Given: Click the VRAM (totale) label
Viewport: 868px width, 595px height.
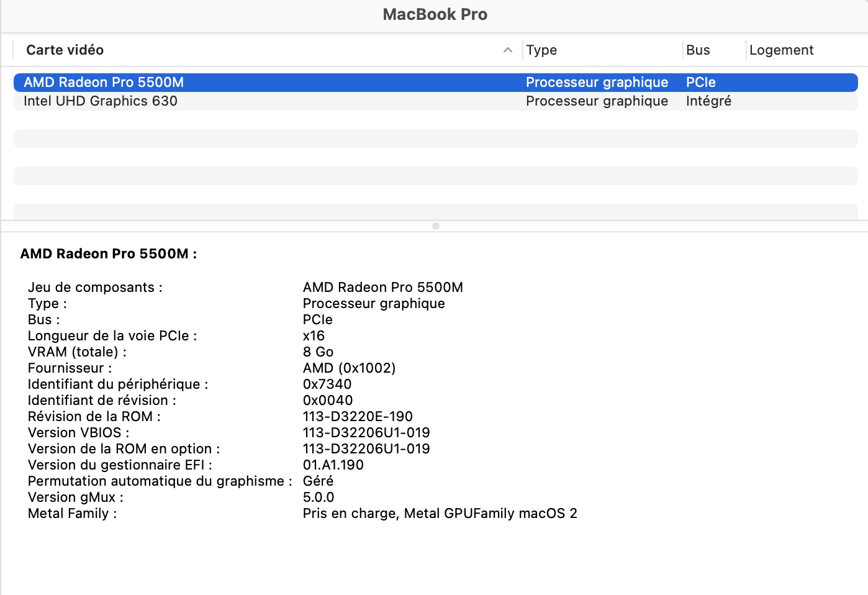Looking at the screenshot, I should coord(77,352).
